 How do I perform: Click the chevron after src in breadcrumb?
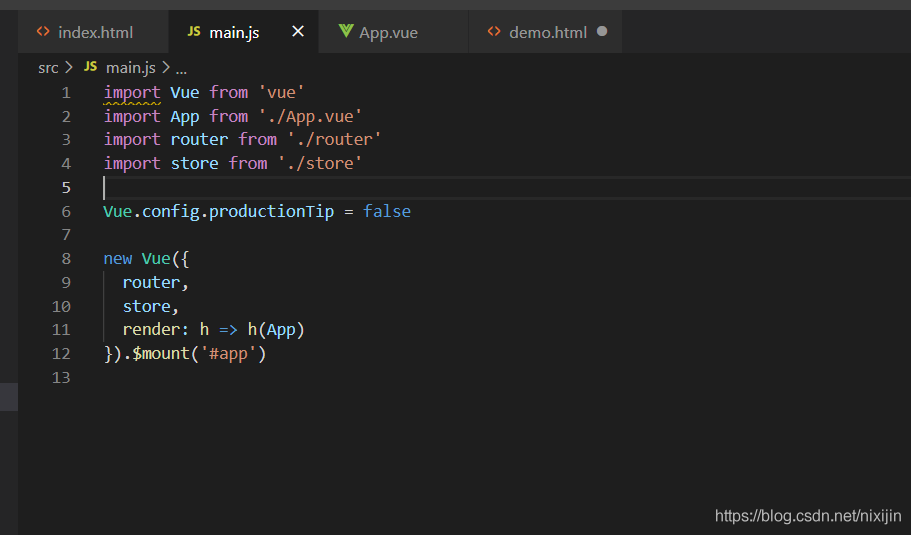[x=69, y=67]
